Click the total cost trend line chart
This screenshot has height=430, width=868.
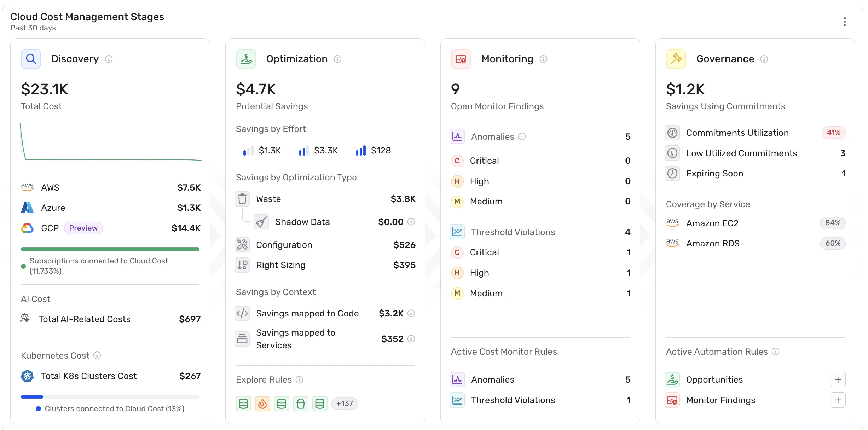(110, 142)
